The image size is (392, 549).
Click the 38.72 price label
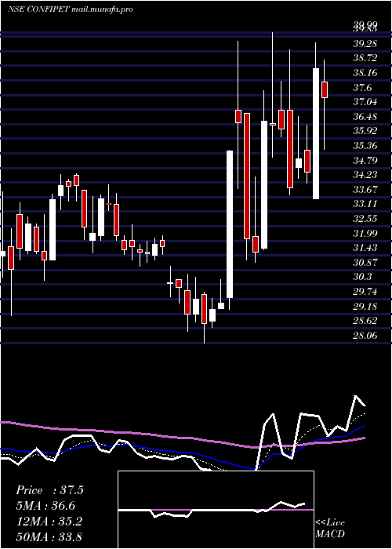tap(365, 58)
